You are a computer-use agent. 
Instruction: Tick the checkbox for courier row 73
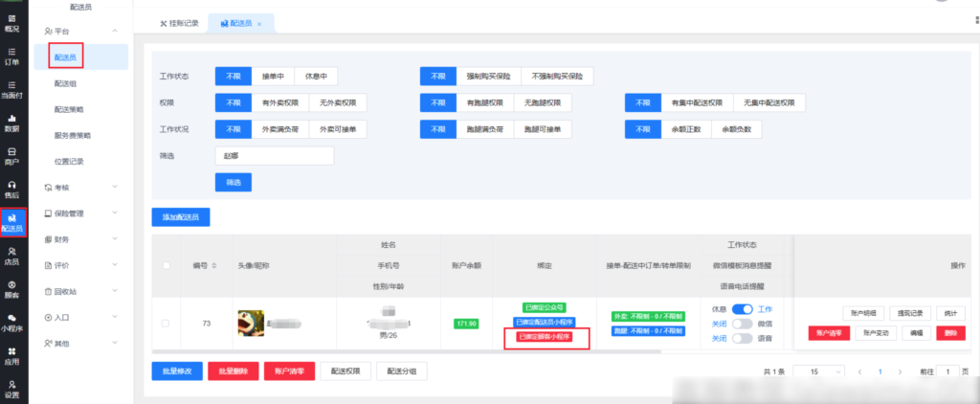point(166,324)
